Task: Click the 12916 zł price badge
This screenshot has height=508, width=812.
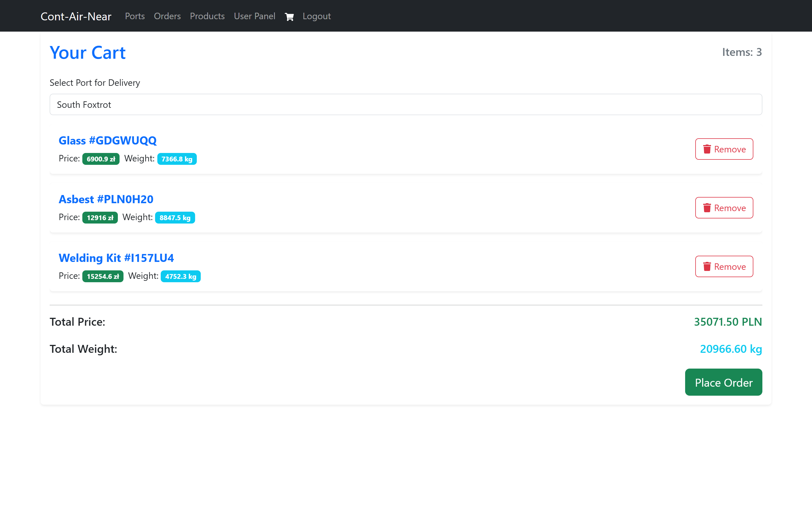Action: (x=100, y=218)
